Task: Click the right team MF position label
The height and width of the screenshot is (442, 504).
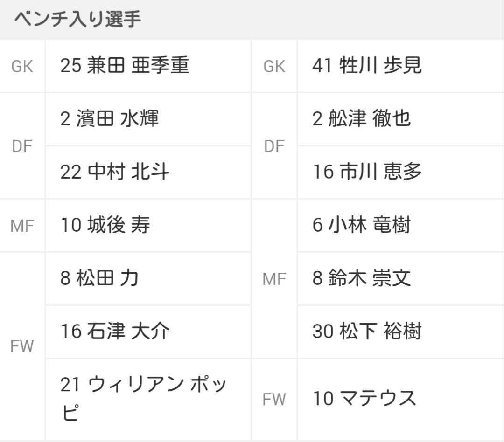Action: (x=274, y=279)
